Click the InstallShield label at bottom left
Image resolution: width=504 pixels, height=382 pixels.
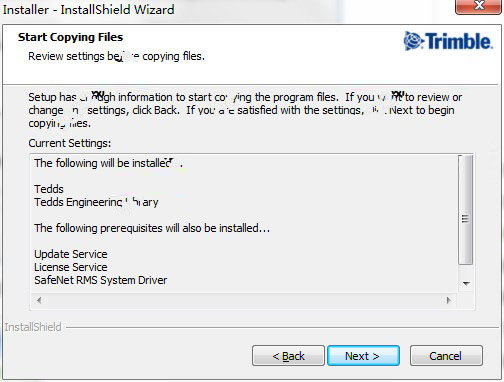(33, 327)
